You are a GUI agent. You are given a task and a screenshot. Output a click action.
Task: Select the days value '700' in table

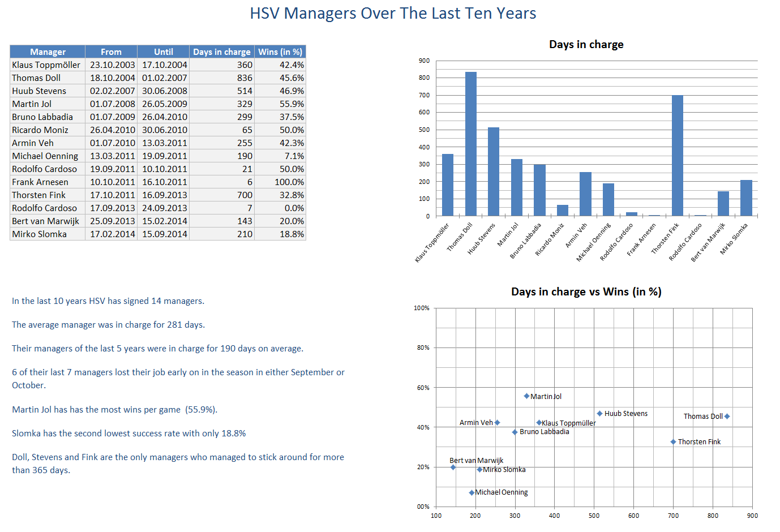[x=222, y=195]
